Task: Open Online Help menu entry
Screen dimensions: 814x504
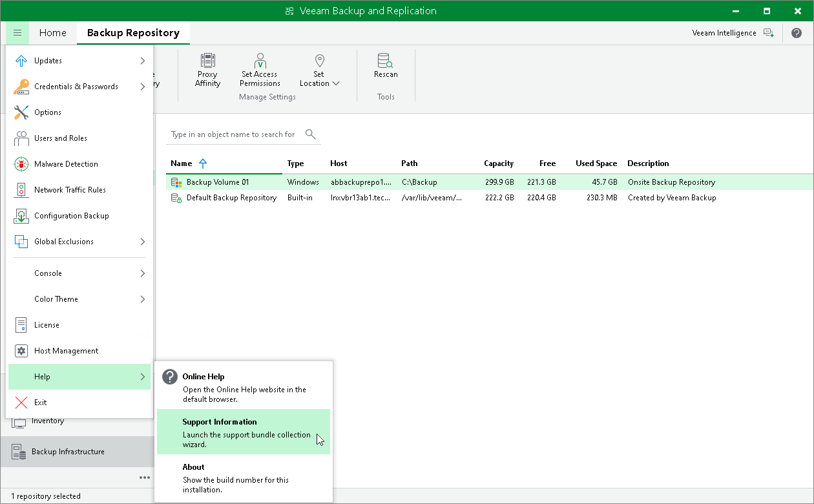Action: 244,386
